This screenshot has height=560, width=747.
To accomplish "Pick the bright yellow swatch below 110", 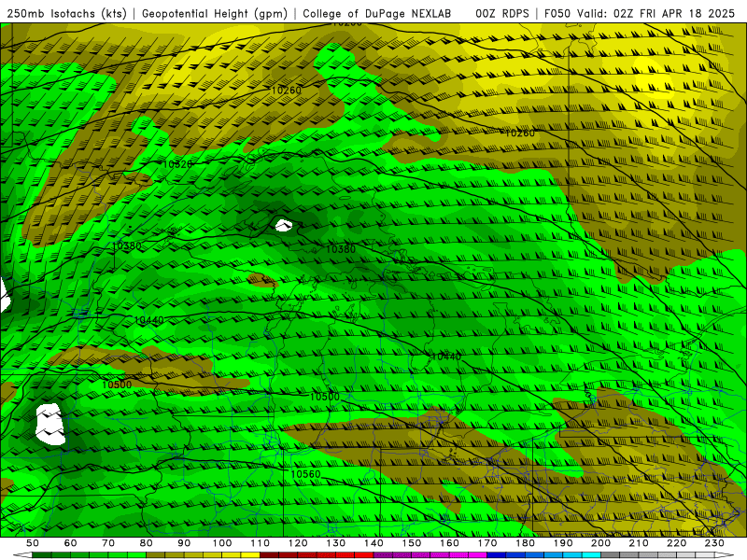I will click(250, 555).
